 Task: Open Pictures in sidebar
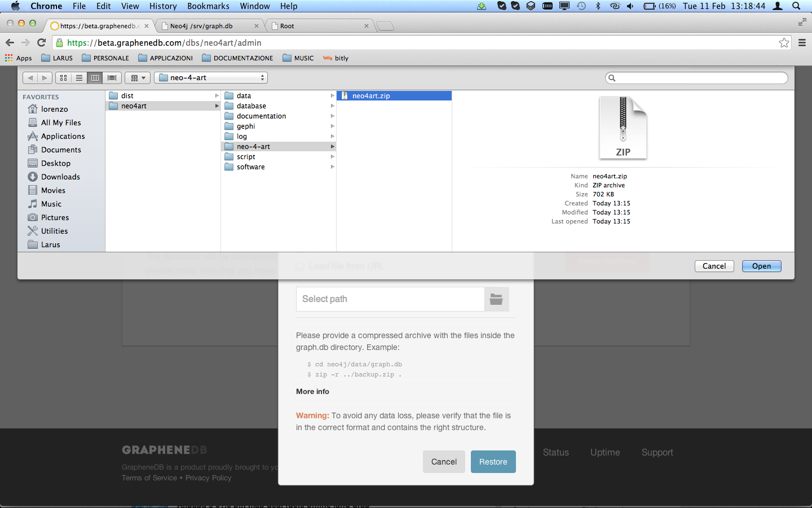pos(55,217)
